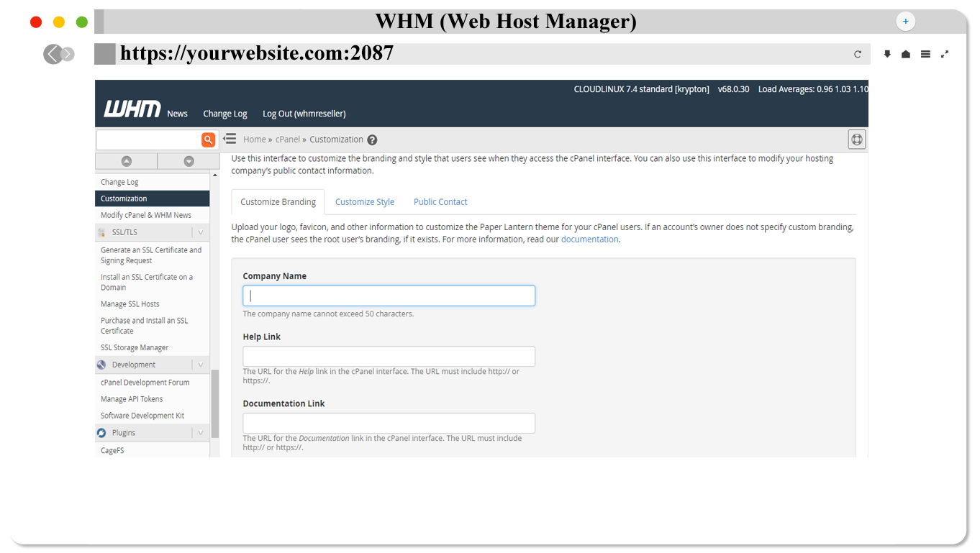The height and width of the screenshot is (553, 980).
Task: Open Generate an SSL Certificate and Signing Request
Action: (153, 255)
